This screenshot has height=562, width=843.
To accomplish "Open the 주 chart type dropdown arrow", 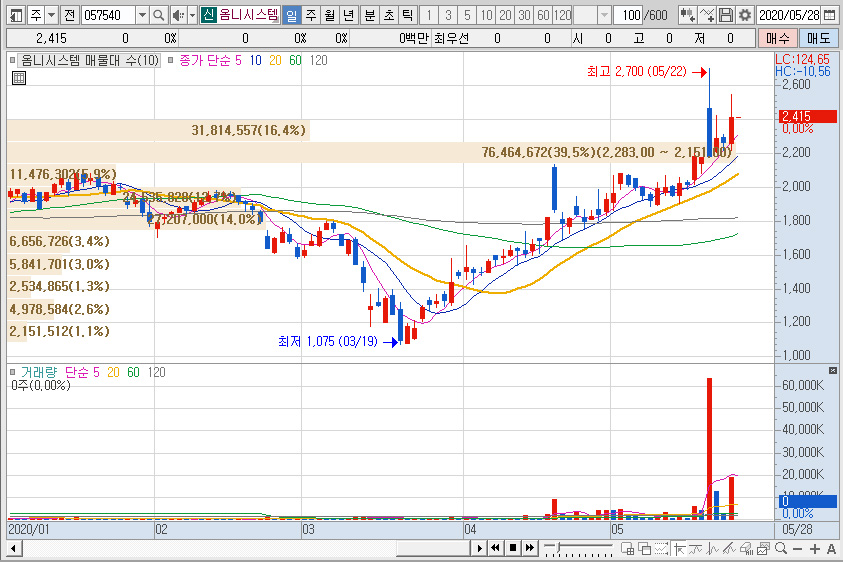I will point(52,15).
